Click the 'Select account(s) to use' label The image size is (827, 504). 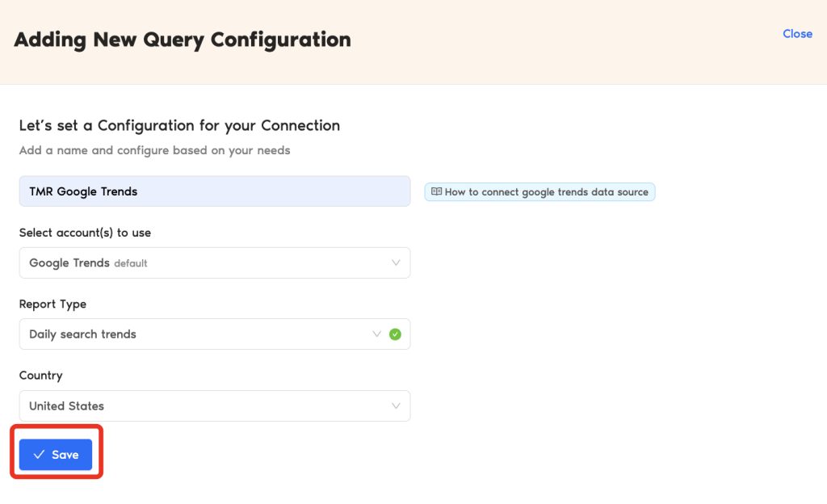85,233
